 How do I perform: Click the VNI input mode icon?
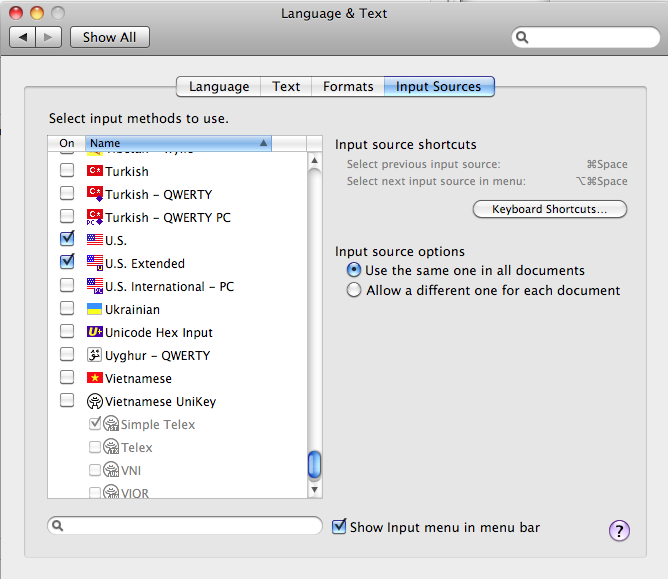111,470
